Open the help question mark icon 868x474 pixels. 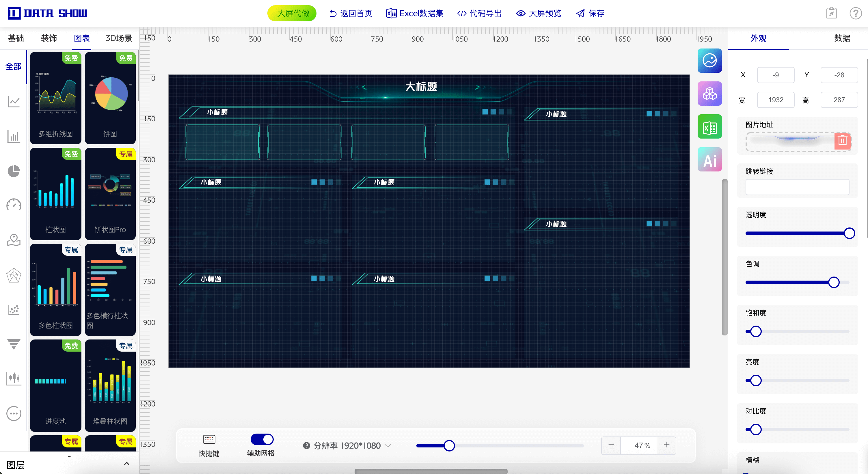click(x=855, y=14)
